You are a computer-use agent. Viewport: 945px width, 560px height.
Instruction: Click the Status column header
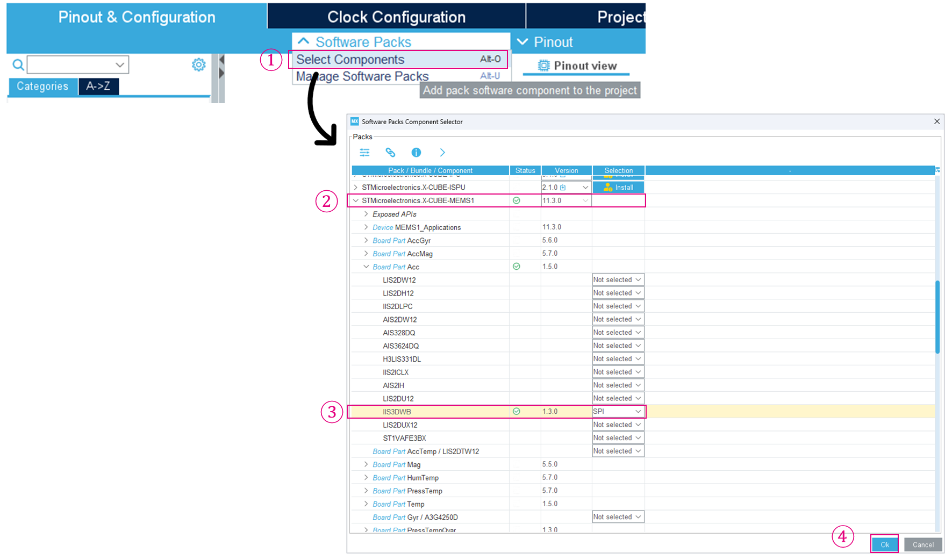[x=525, y=170]
